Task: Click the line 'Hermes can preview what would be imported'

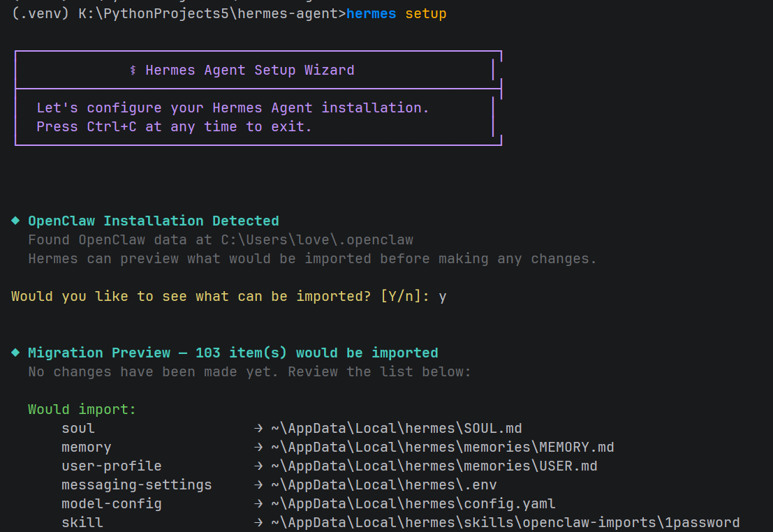Action: coord(312,258)
